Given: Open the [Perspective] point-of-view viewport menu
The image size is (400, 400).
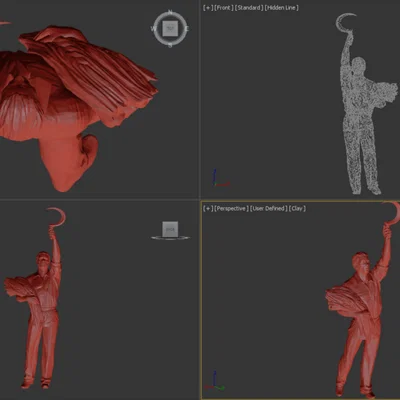Looking at the screenshot, I should pyautogui.click(x=231, y=209).
